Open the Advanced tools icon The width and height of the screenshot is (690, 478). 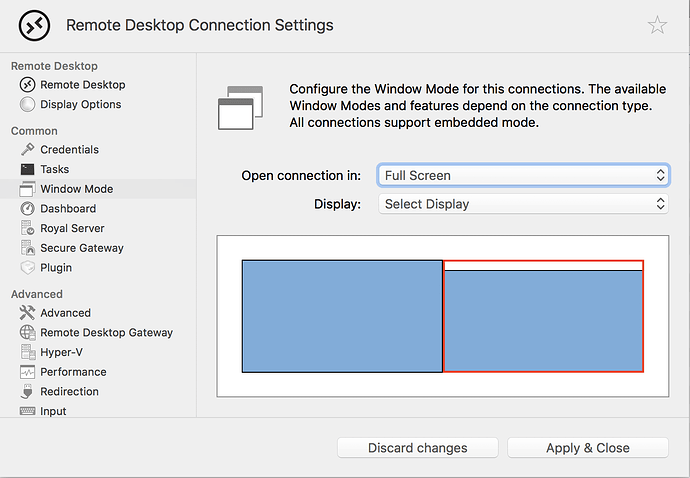tap(27, 313)
